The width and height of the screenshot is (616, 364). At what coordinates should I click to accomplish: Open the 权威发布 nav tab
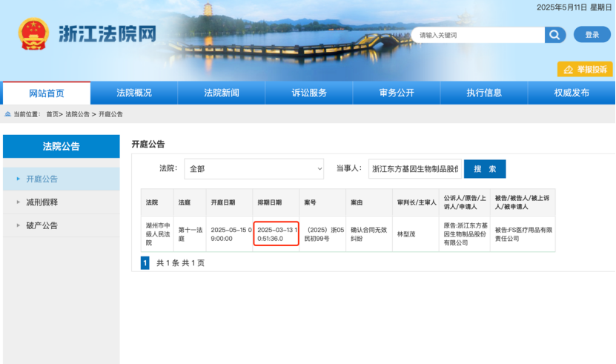[572, 93]
